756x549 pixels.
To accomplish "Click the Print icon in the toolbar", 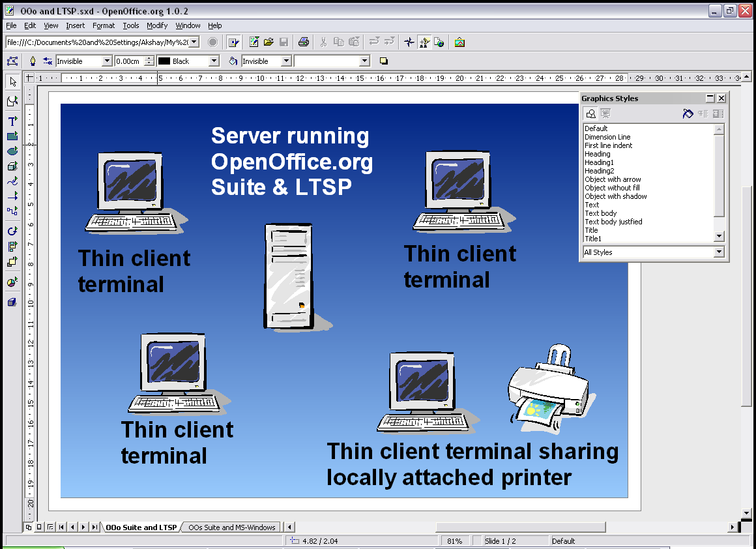I will pos(303,42).
